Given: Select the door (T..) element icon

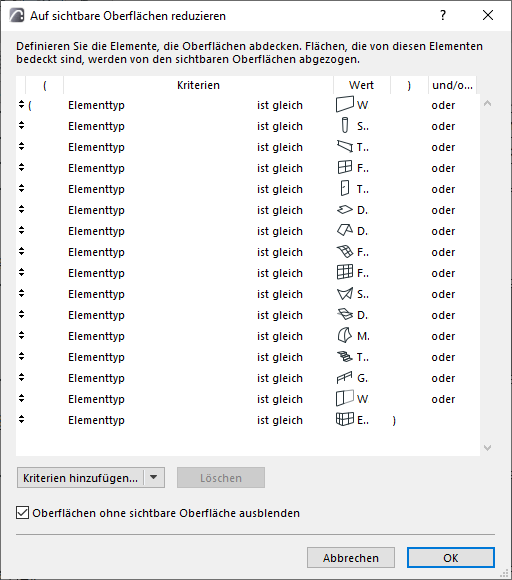Looking at the screenshot, I should (345, 188).
